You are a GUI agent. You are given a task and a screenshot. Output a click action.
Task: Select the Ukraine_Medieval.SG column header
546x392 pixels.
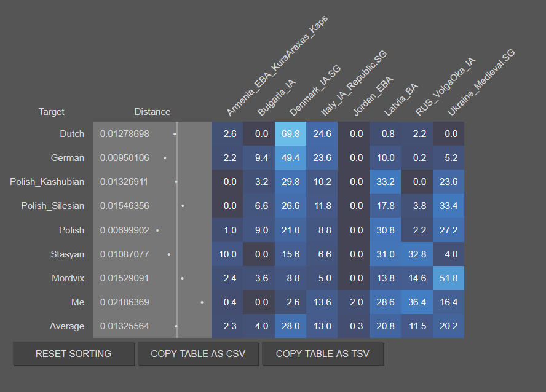click(481, 82)
